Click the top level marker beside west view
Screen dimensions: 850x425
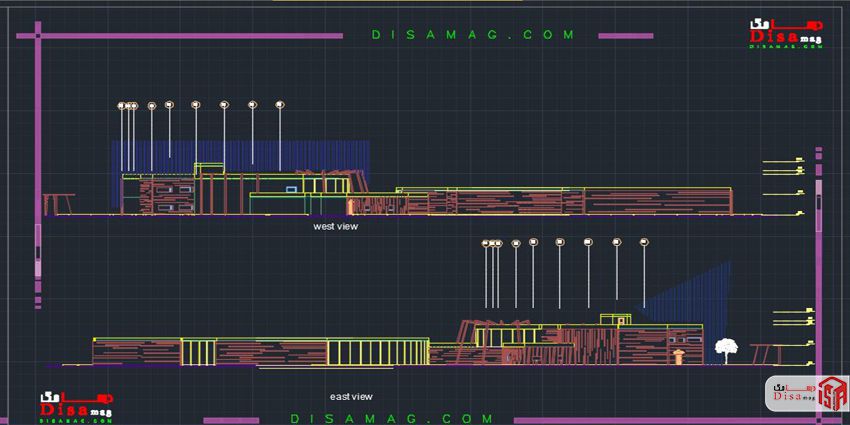pyautogui.click(x=783, y=160)
